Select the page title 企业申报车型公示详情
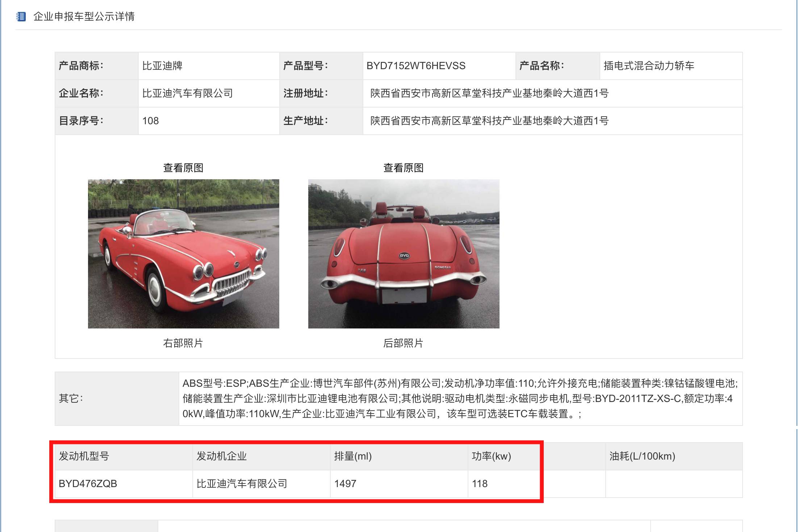798x532 pixels. (84, 17)
